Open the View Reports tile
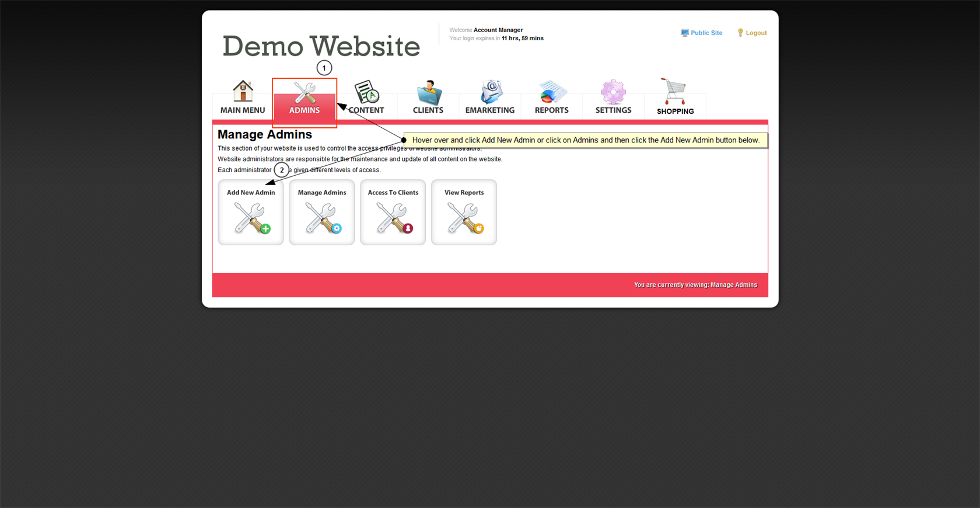The width and height of the screenshot is (980, 508). (x=464, y=213)
